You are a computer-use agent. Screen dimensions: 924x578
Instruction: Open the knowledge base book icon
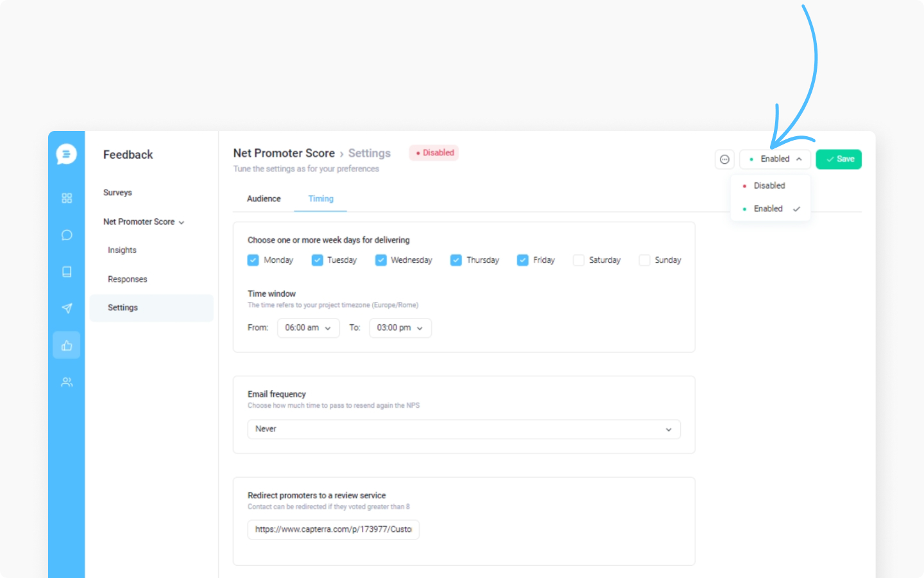click(67, 272)
